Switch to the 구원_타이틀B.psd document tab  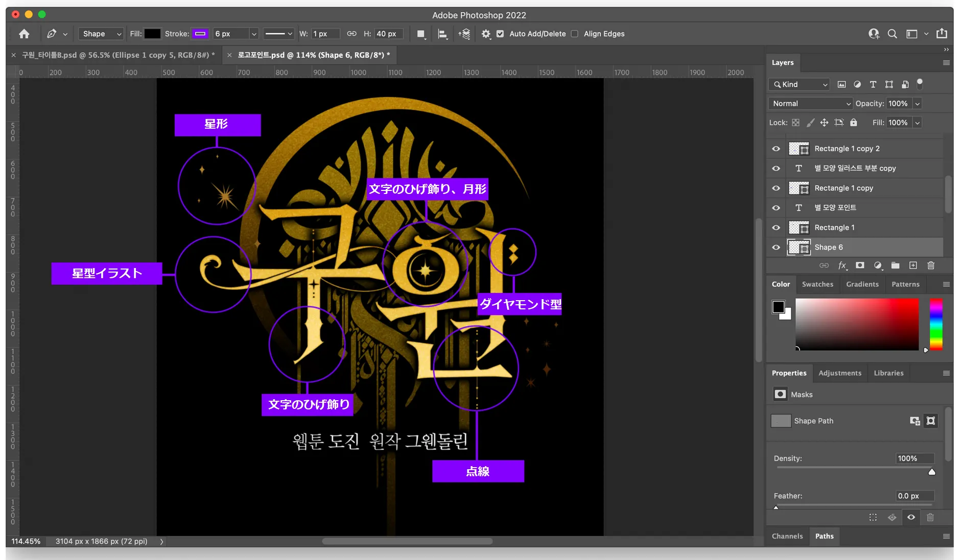click(x=117, y=55)
